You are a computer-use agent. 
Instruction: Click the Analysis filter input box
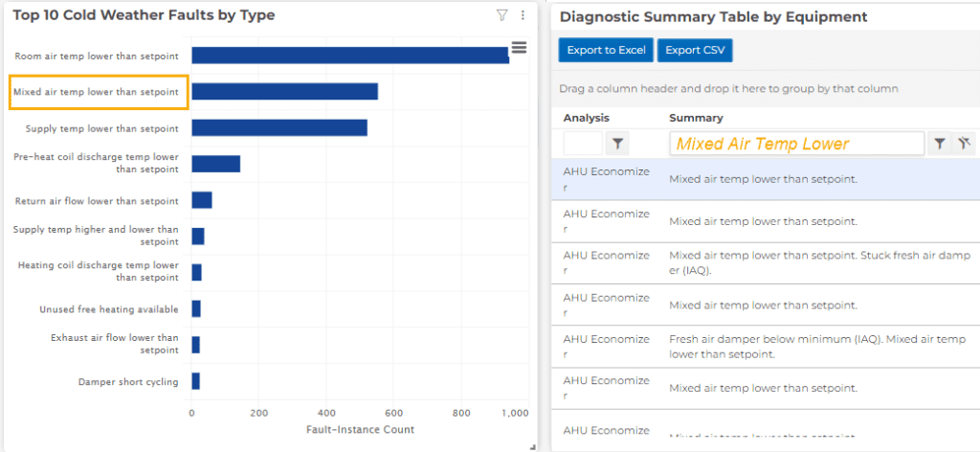583,144
